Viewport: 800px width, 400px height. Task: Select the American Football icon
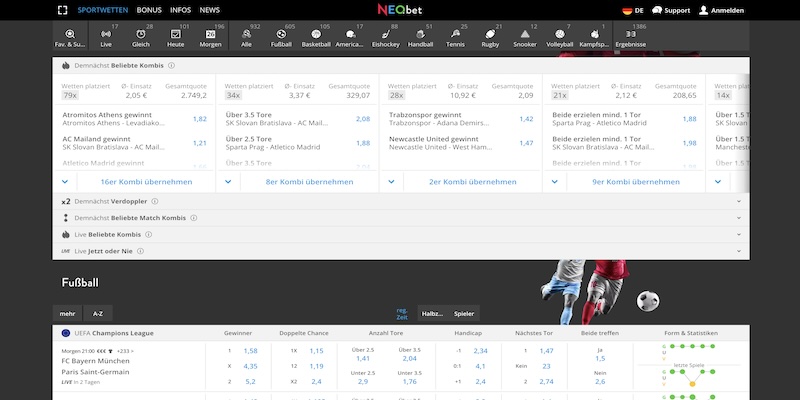pos(351,34)
